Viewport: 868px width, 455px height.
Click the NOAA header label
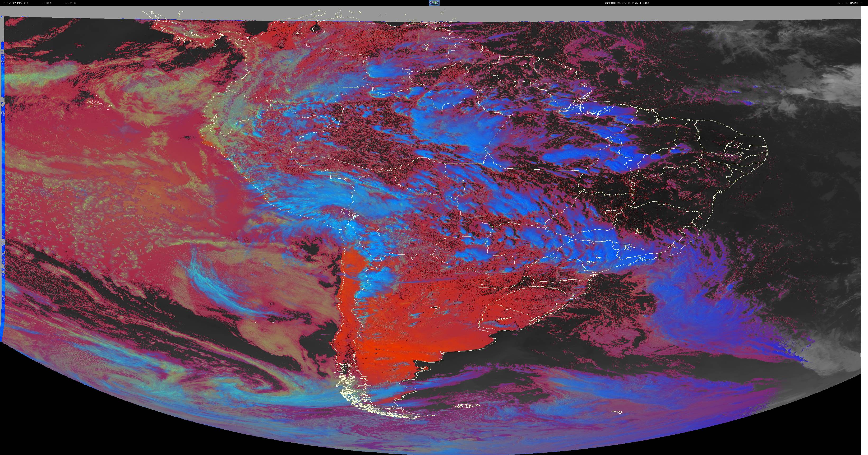[x=48, y=3]
